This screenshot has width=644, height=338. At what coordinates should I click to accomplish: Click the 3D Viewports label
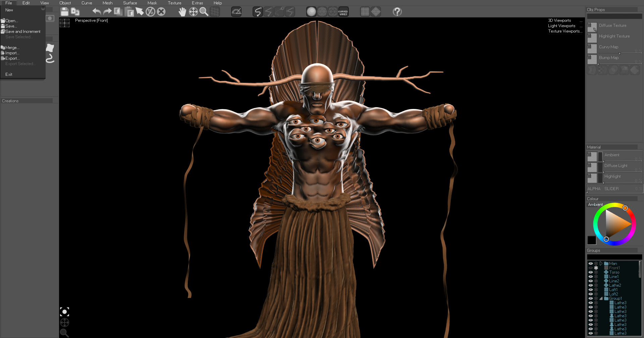click(559, 20)
